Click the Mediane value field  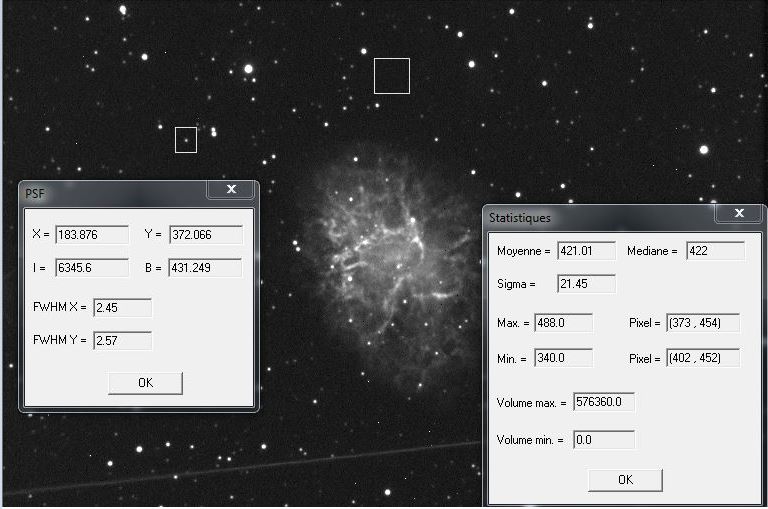pyautogui.click(x=716, y=251)
